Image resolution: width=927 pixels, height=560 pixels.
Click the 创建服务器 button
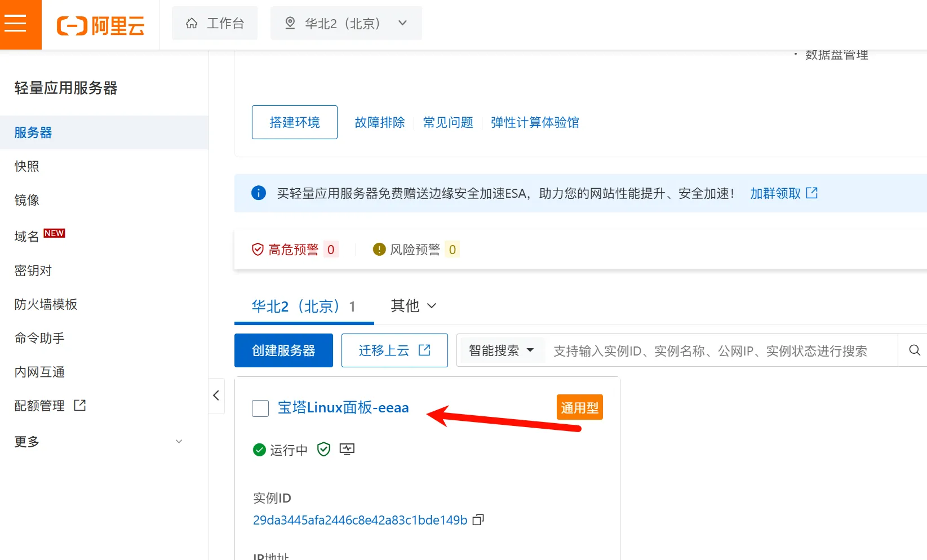pyautogui.click(x=283, y=350)
